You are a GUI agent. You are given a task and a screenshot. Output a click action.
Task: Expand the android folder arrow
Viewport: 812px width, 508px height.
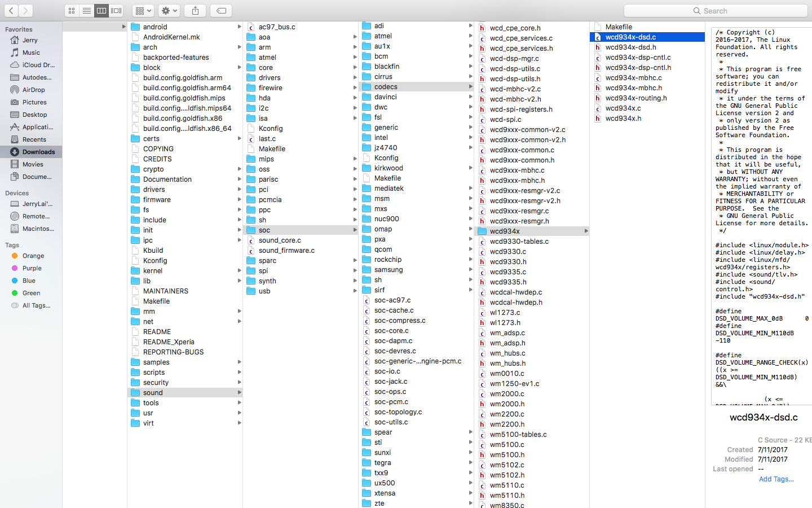click(239, 27)
